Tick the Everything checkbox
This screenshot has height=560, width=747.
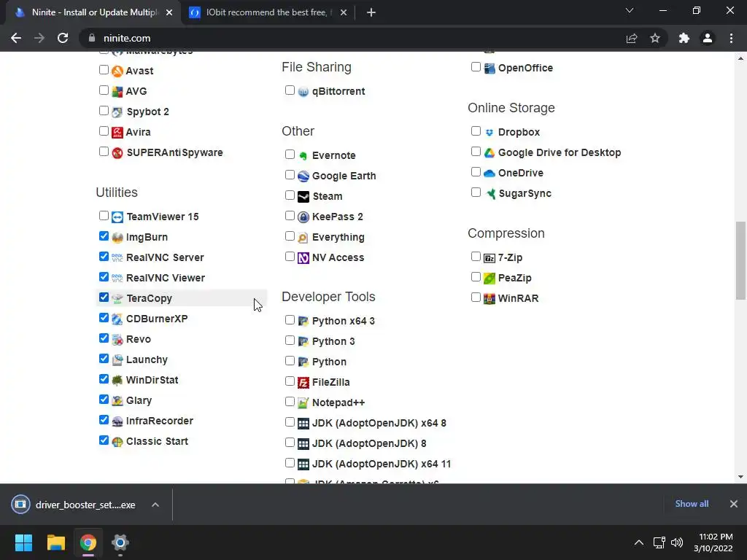pyautogui.click(x=290, y=236)
